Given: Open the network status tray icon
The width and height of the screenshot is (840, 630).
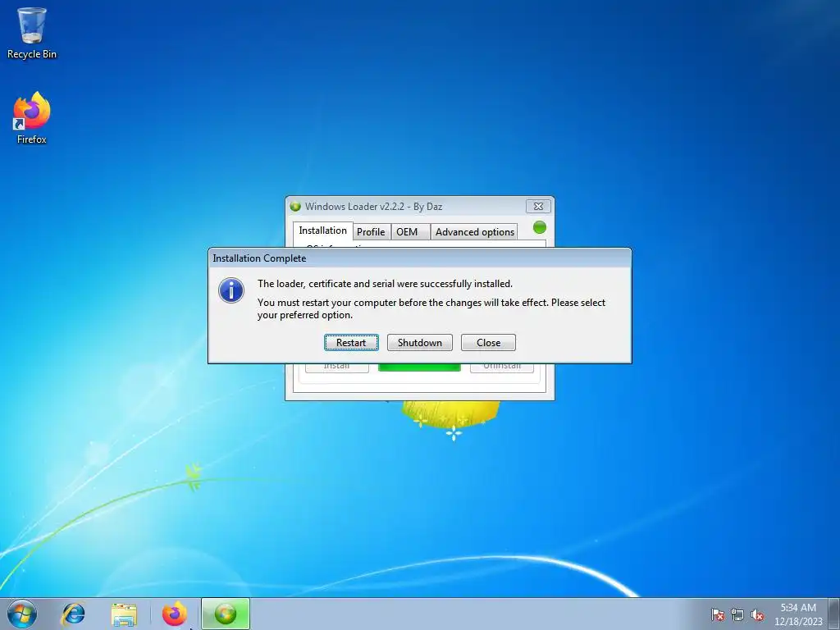Looking at the screenshot, I should click(x=737, y=614).
